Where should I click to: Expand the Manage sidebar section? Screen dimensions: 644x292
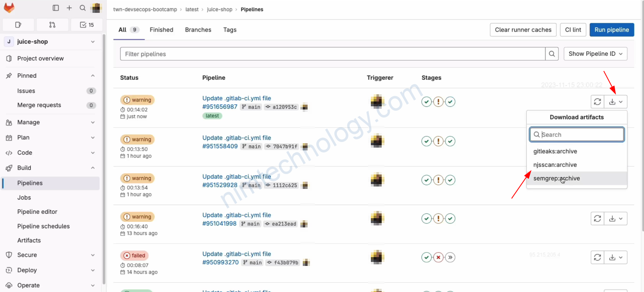[93, 122]
